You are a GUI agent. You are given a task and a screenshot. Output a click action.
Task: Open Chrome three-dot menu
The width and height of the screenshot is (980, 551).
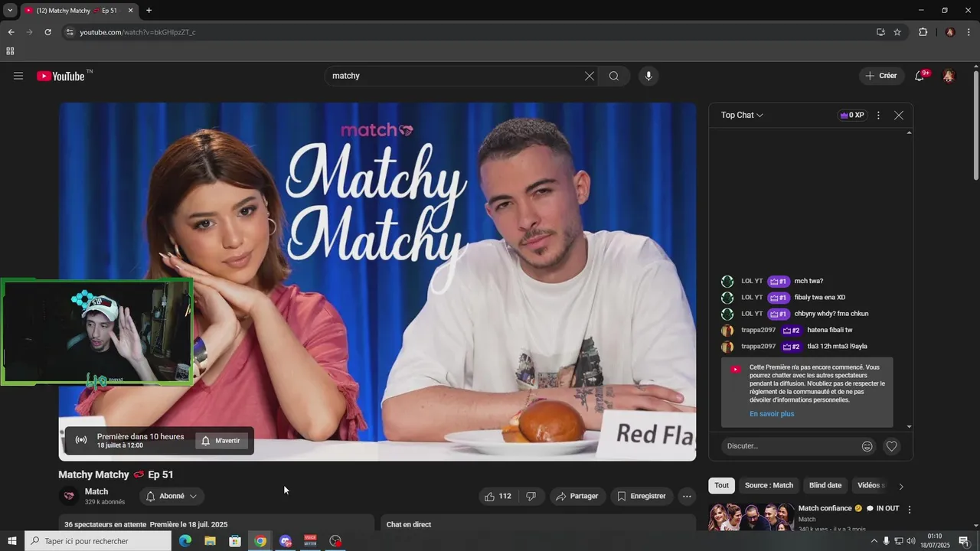click(x=969, y=32)
